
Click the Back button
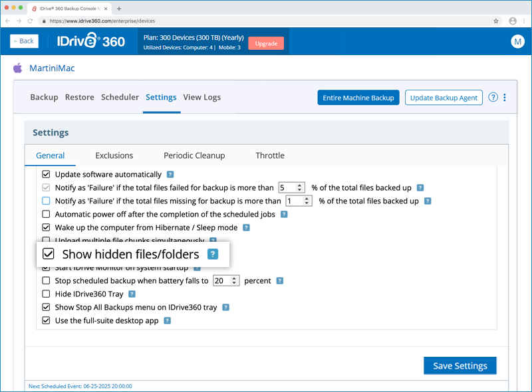click(24, 41)
